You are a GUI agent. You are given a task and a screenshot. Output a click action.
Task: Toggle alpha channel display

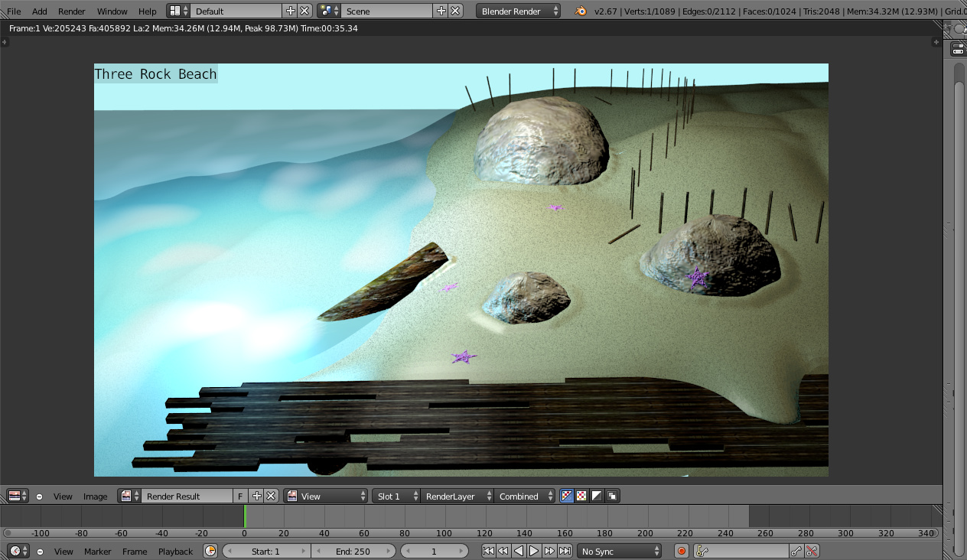click(597, 496)
